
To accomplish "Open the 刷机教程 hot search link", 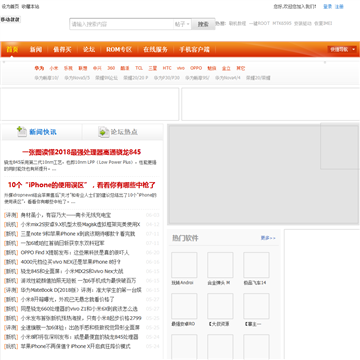I will click(x=237, y=23).
